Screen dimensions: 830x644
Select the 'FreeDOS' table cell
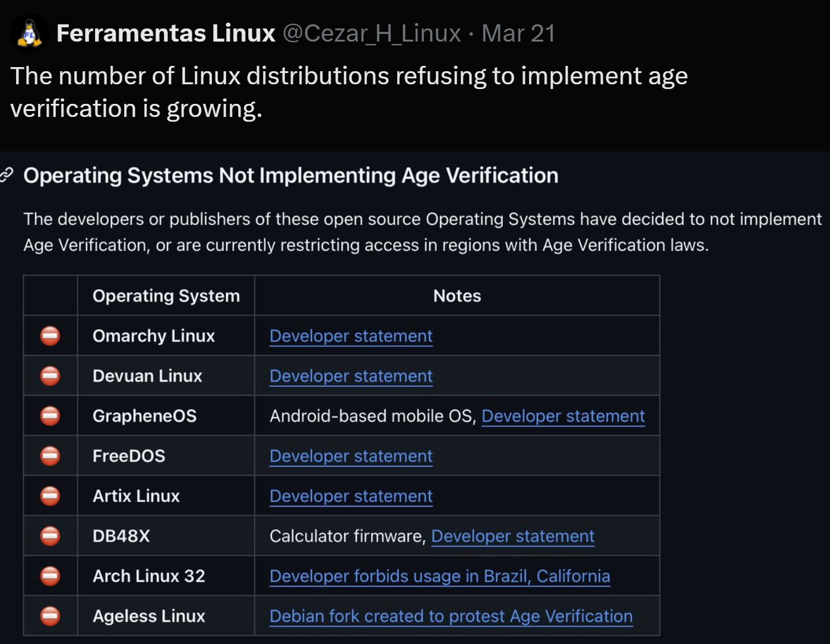pos(166,456)
